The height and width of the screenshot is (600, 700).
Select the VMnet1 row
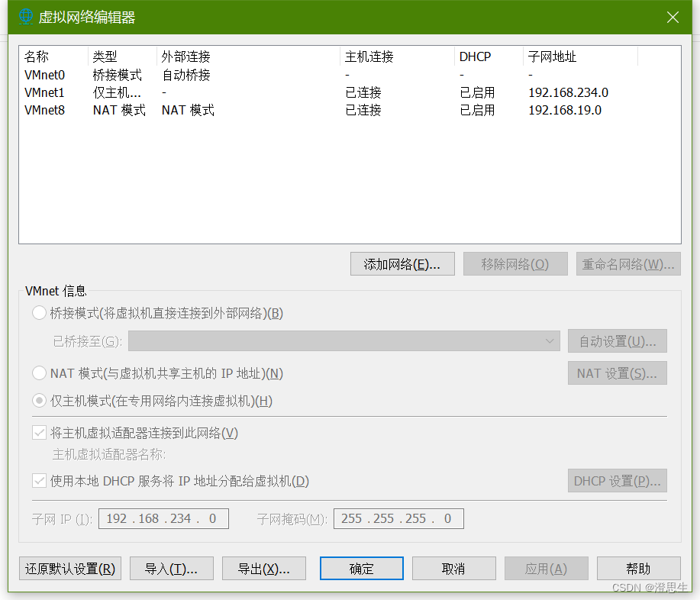tap(350, 92)
